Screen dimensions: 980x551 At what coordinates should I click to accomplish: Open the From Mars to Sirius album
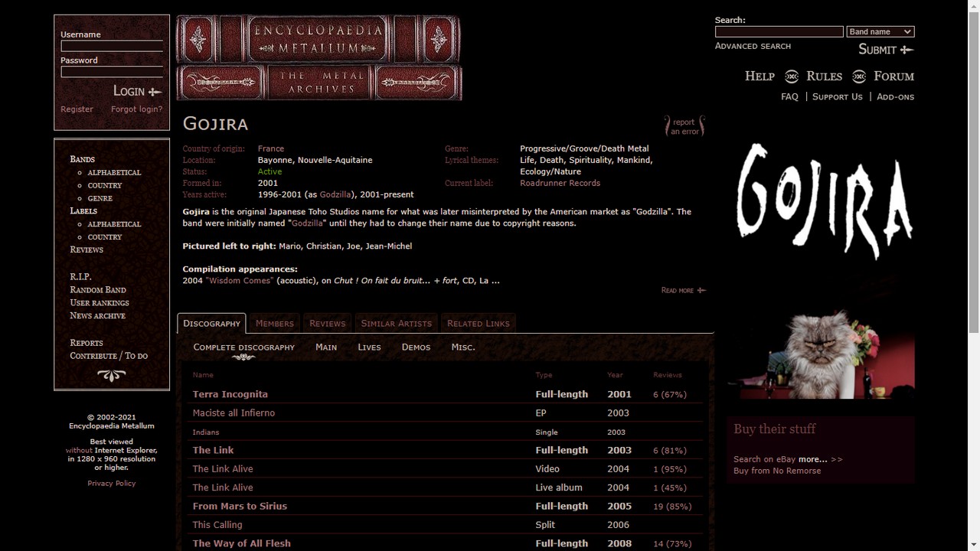pos(240,507)
